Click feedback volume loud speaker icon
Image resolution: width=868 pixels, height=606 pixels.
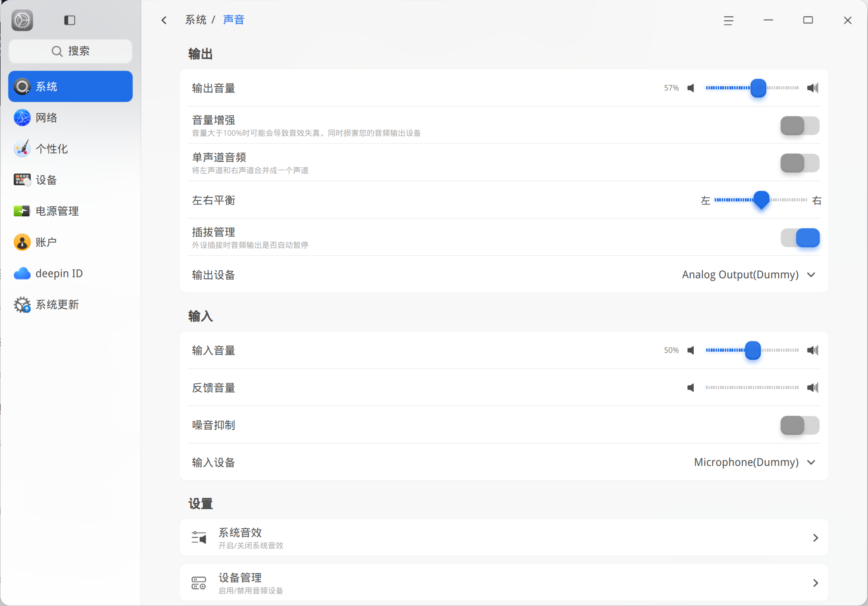pos(813,388)
